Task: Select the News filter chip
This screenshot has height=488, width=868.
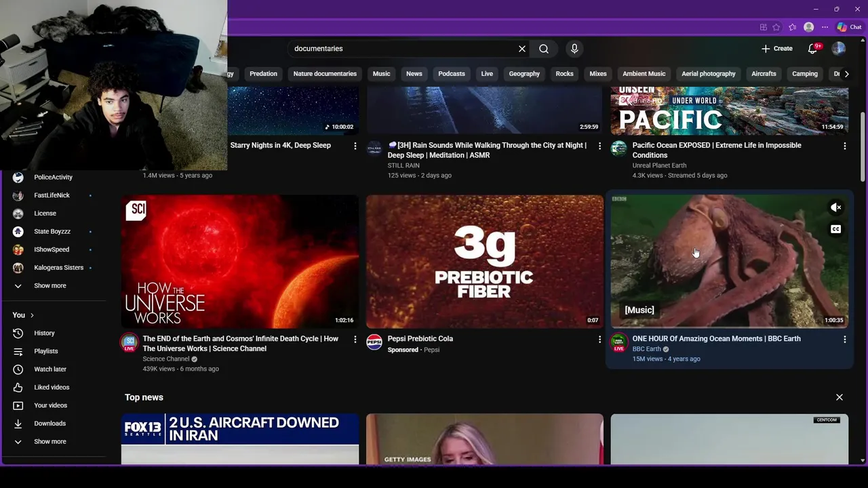Action: 414,74
